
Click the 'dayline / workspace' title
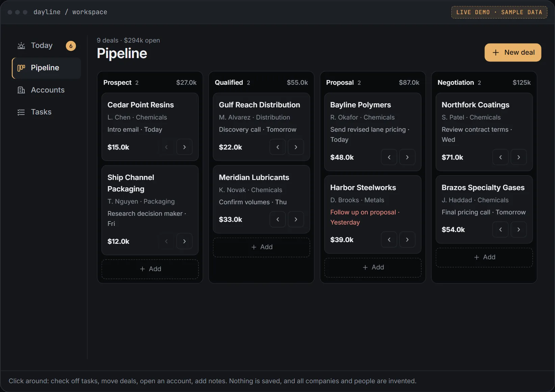(x=70, y=12)
